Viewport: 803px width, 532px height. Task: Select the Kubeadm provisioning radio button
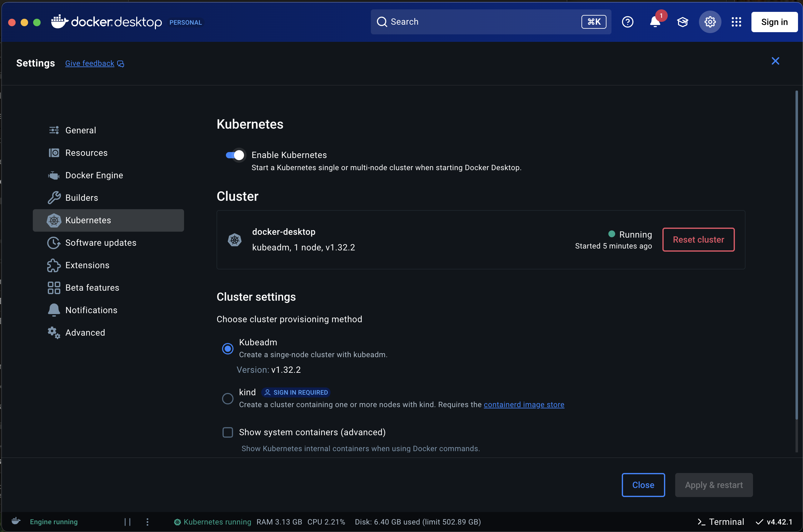point(227,348)
